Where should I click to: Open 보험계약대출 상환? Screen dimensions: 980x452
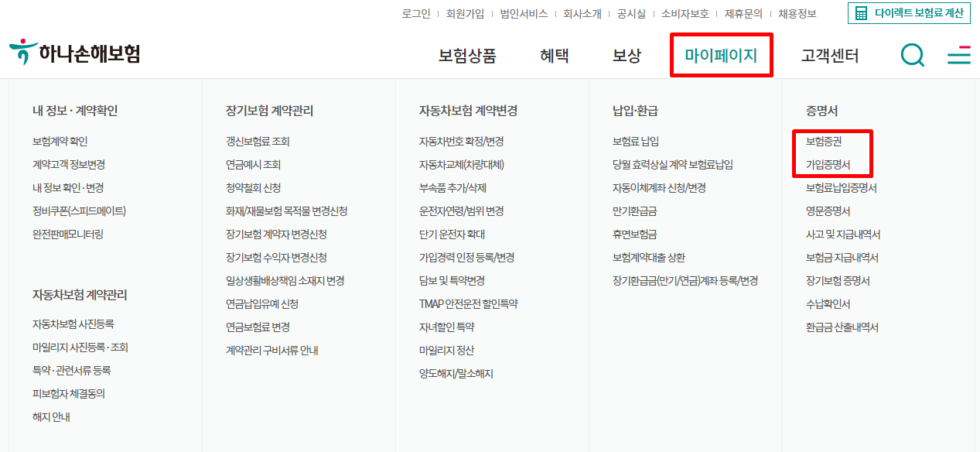click(x=649, y=258)
